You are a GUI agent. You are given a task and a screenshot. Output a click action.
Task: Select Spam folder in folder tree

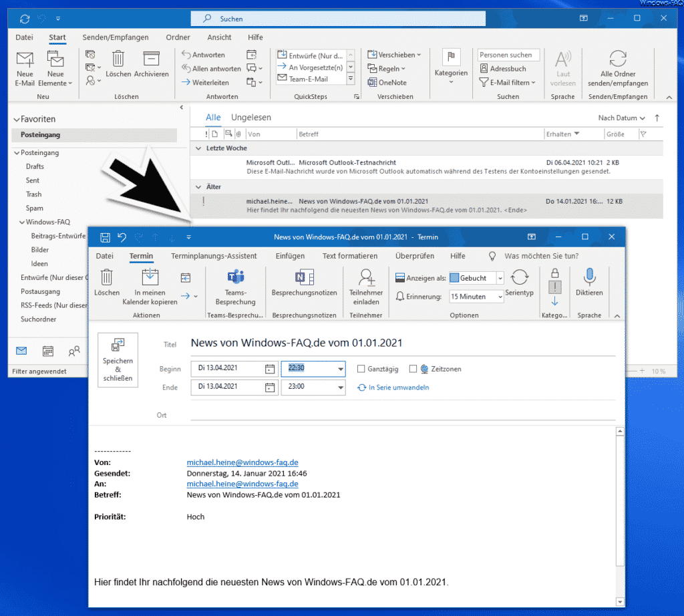coord(35,208)
